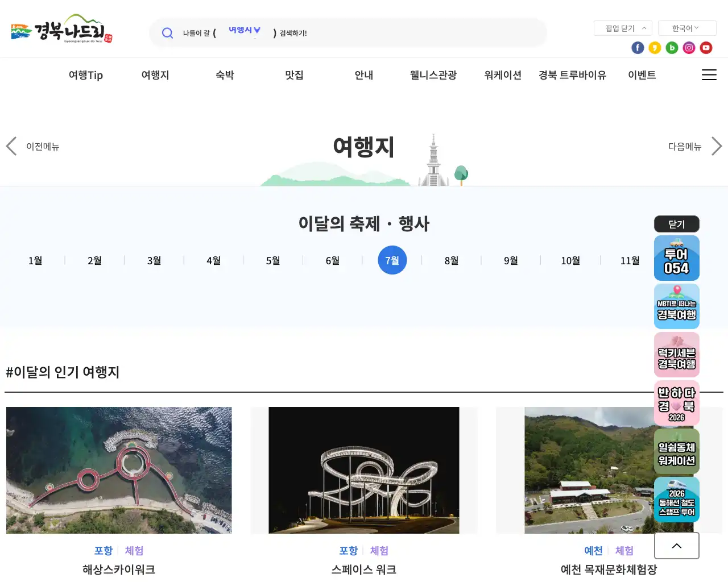Open the green Naver blog icon
Image resolution: width=728 pixels, height=582 pixels.
(672, 48)
